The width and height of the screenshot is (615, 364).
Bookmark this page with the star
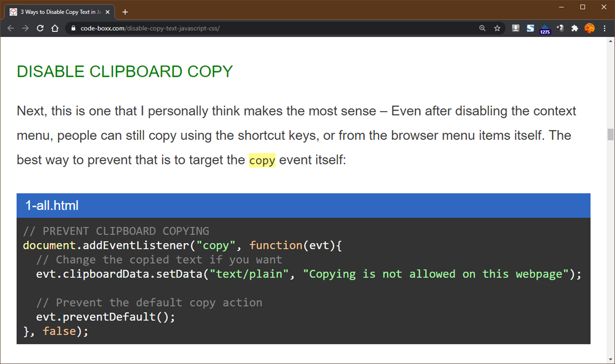point(497,29)
